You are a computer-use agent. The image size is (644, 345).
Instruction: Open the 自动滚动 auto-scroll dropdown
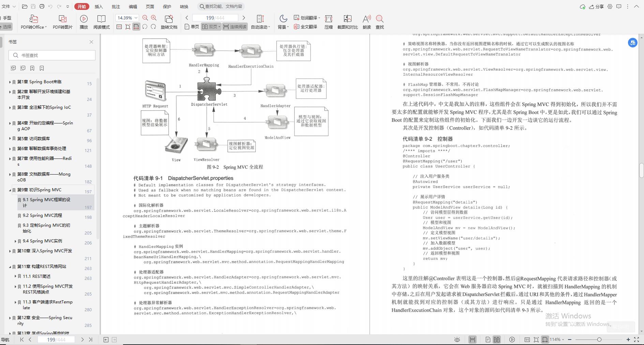(x=260, y=27)
